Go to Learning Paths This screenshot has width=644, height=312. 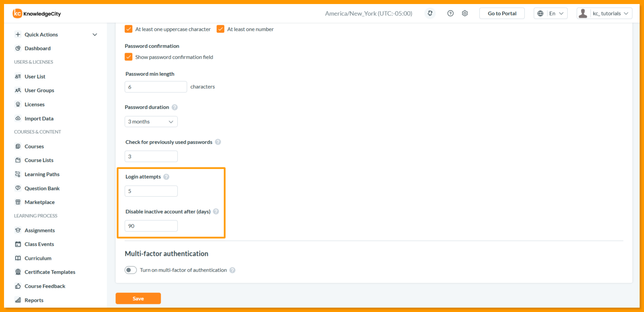pyautogui.click(x=42, y=174)
